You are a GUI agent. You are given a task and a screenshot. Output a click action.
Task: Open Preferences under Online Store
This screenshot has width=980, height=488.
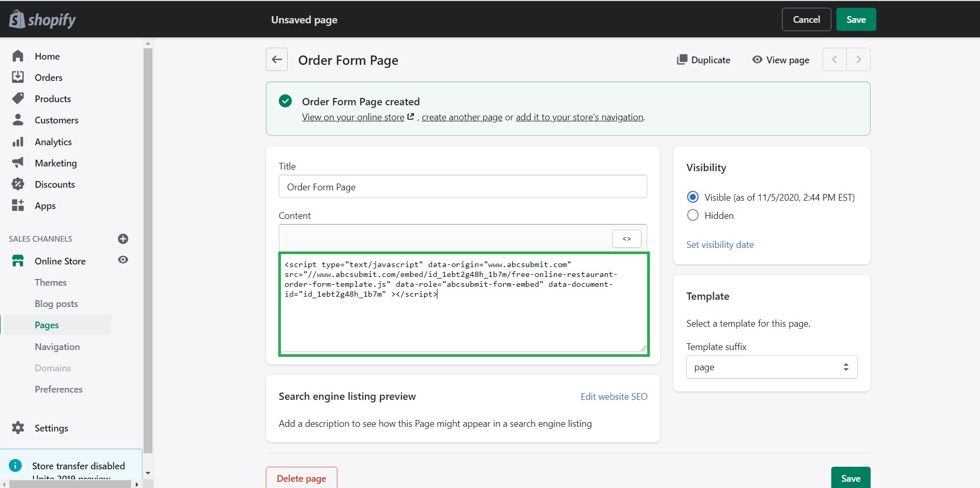pos(59,389)
